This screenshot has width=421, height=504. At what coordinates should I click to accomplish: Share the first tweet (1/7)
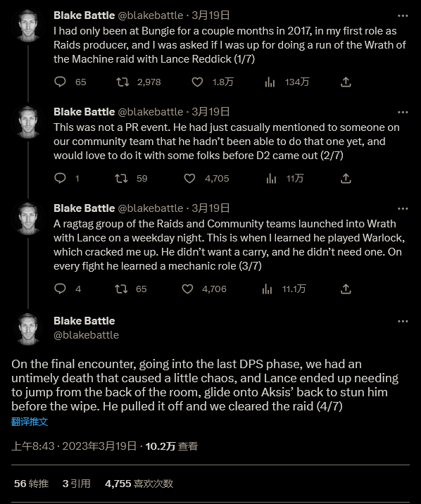346,82
